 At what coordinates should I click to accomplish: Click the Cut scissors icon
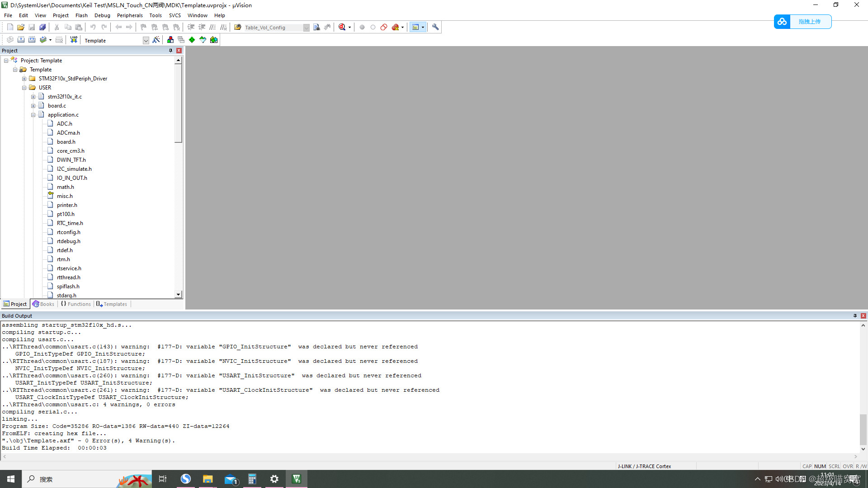coord(57,27)
